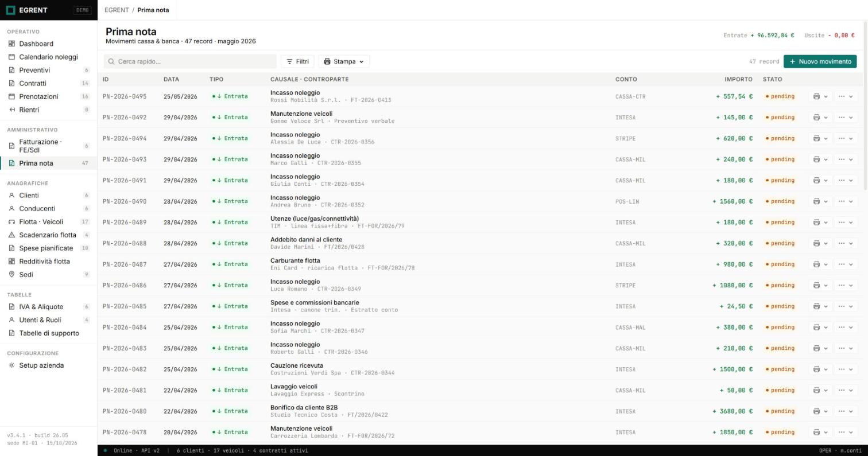Screen dimensions: 868x456
Task: Open the Dashboard icon in sidebar
Action: pyautogui.click(x=11, y=44)
